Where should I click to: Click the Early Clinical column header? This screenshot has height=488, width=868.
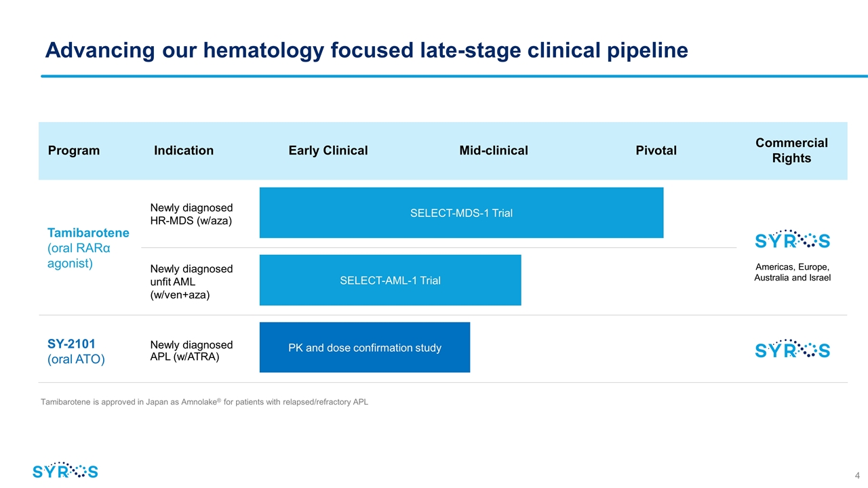point(328,150)
